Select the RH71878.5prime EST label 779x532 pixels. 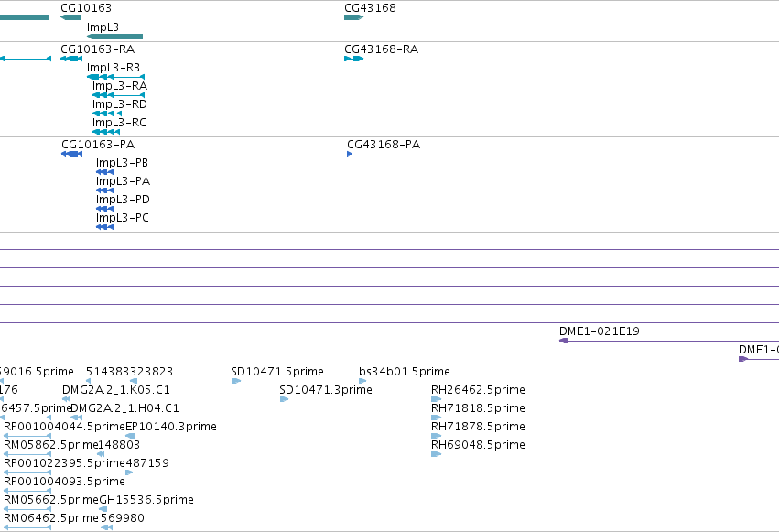[x=478, y=427]
